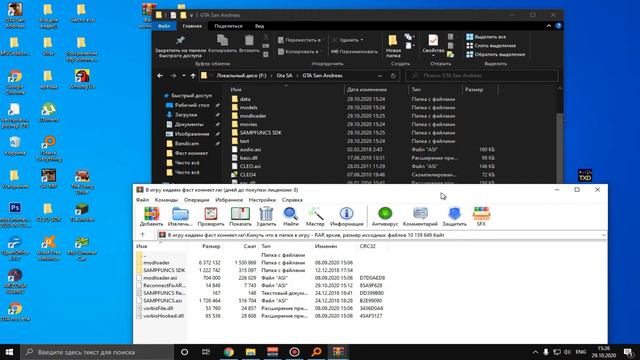This screenshot has width=640, height=360.
Task: Click Размер column header in WinRAR
Action: coord(211,246)
